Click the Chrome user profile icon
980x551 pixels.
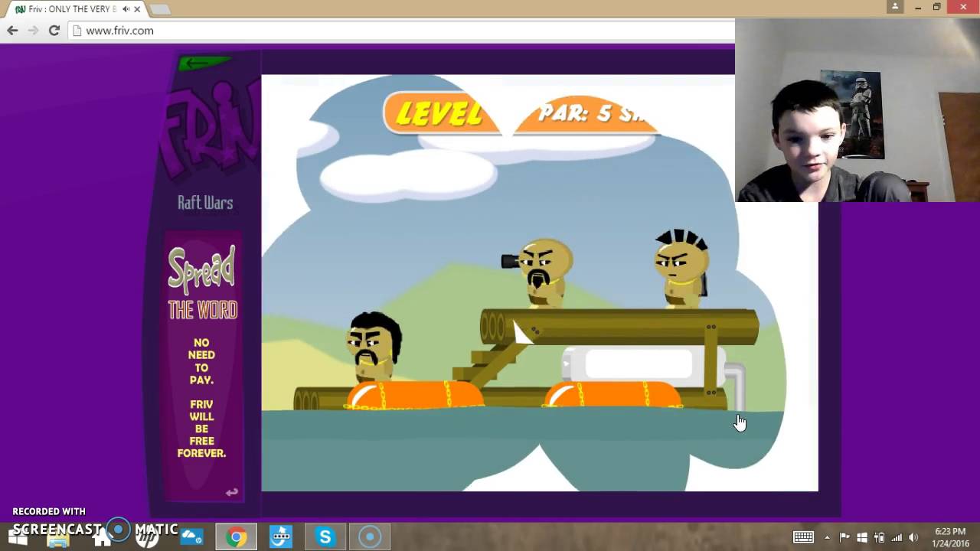[x=895, y=7]
